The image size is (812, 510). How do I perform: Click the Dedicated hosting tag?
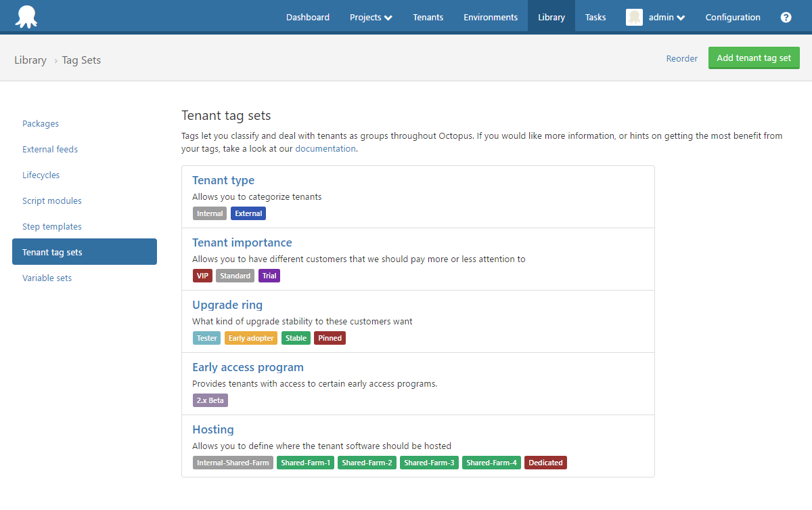tap(545, 462)
